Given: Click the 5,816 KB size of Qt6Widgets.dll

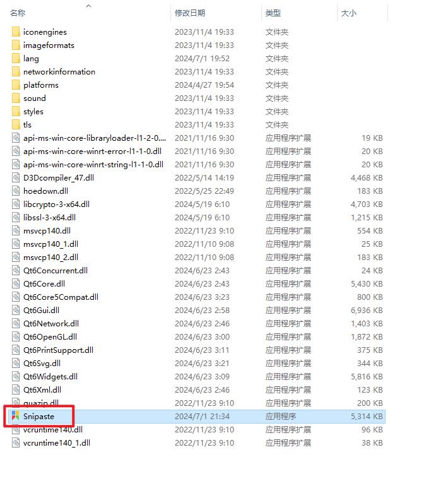Looking at the screenshot, I should (367, 376).
